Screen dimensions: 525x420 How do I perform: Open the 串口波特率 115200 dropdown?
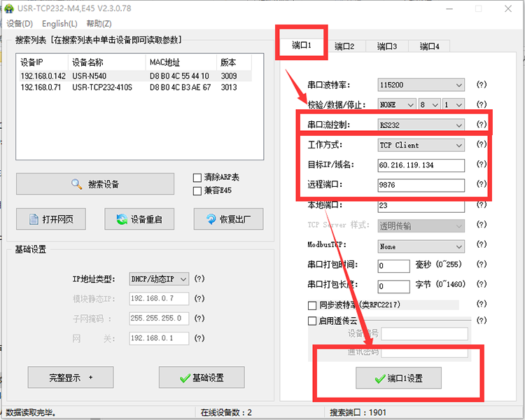tap(421, 85)
